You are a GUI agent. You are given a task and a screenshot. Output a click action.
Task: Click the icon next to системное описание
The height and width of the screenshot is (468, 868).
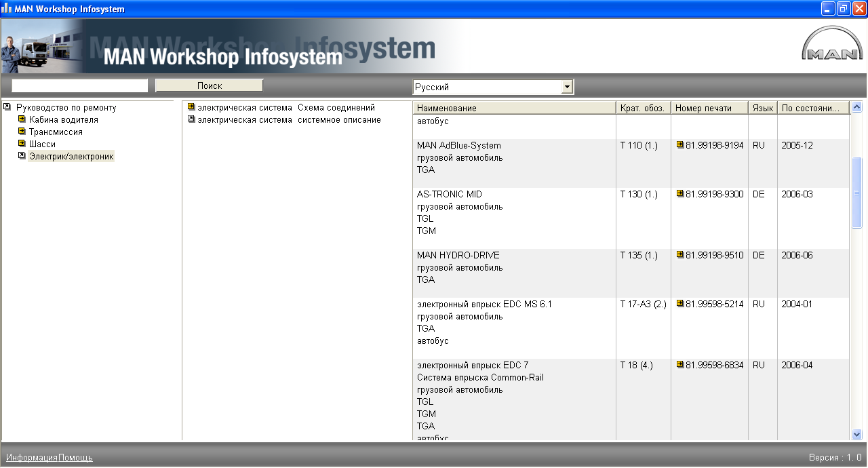click(191, 119)
